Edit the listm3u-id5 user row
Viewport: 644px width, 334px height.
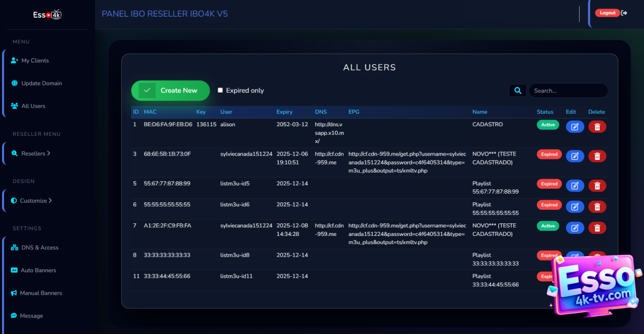click(575, 186)
